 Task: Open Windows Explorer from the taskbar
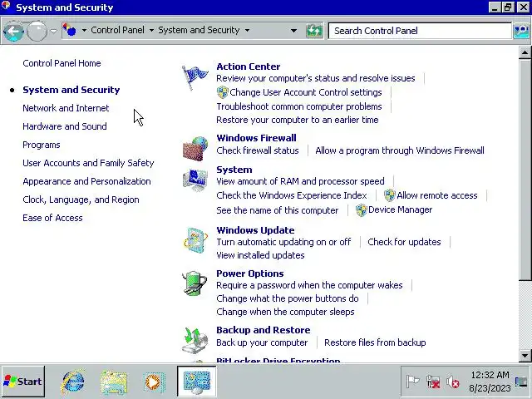click(114, 382)
